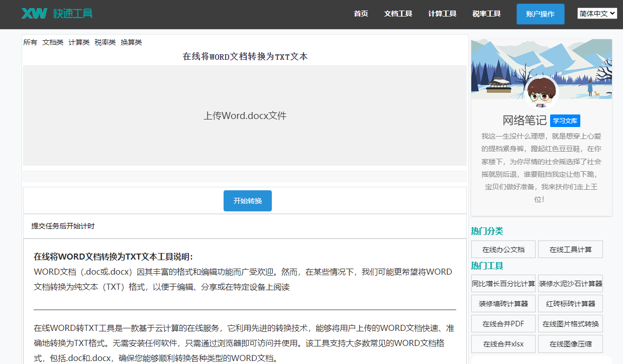
Task: Open the 在线图片格式转换 tool
Action: click(570, 324)
